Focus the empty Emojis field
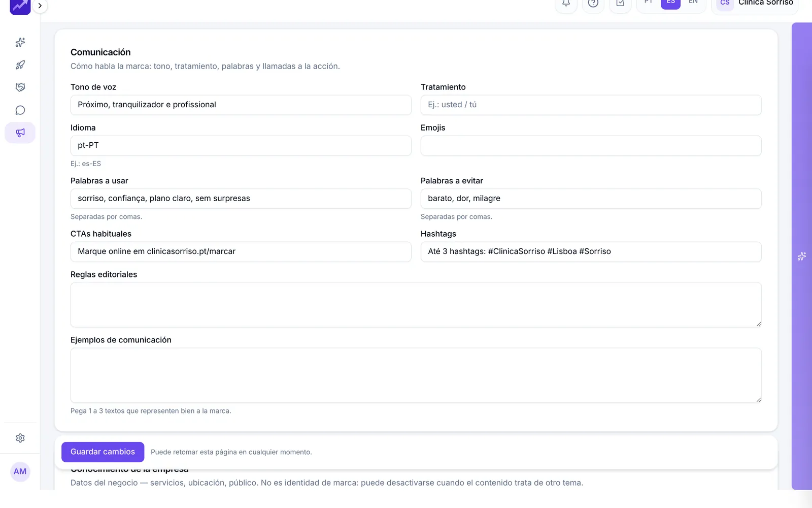812x508 pixels. tap(591, 145)
